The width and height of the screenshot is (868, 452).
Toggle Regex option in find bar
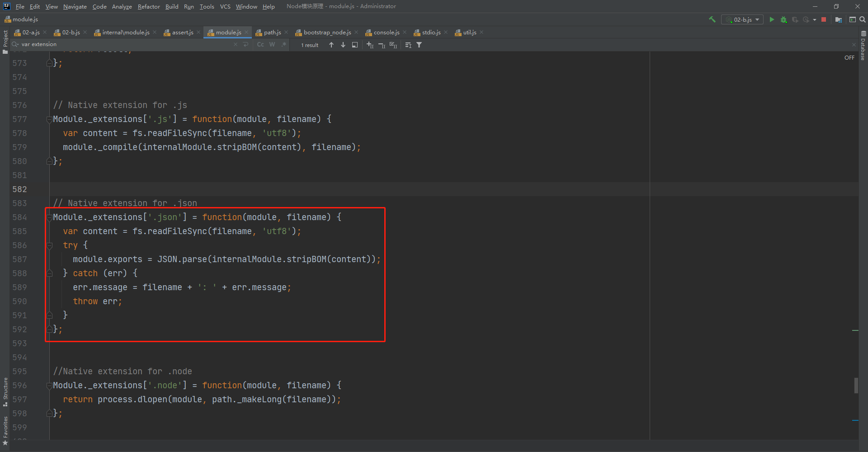284,44
